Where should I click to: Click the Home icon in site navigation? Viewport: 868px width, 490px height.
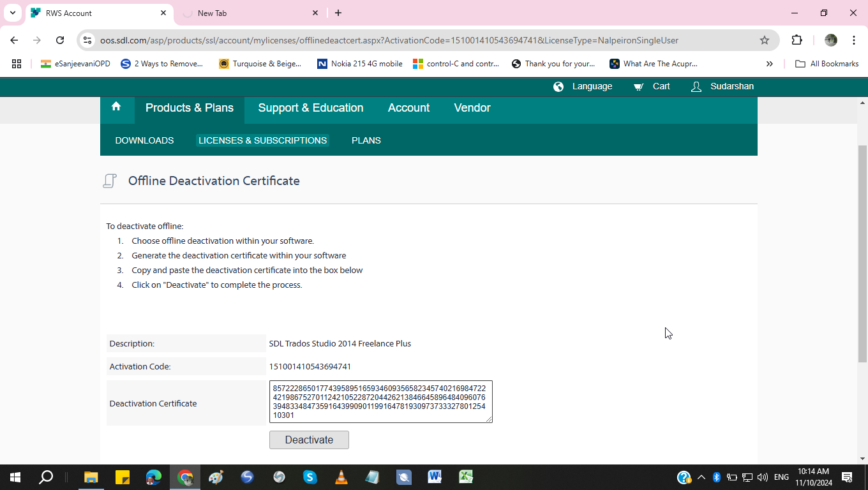pyautogui.click(x=116, y=107)
